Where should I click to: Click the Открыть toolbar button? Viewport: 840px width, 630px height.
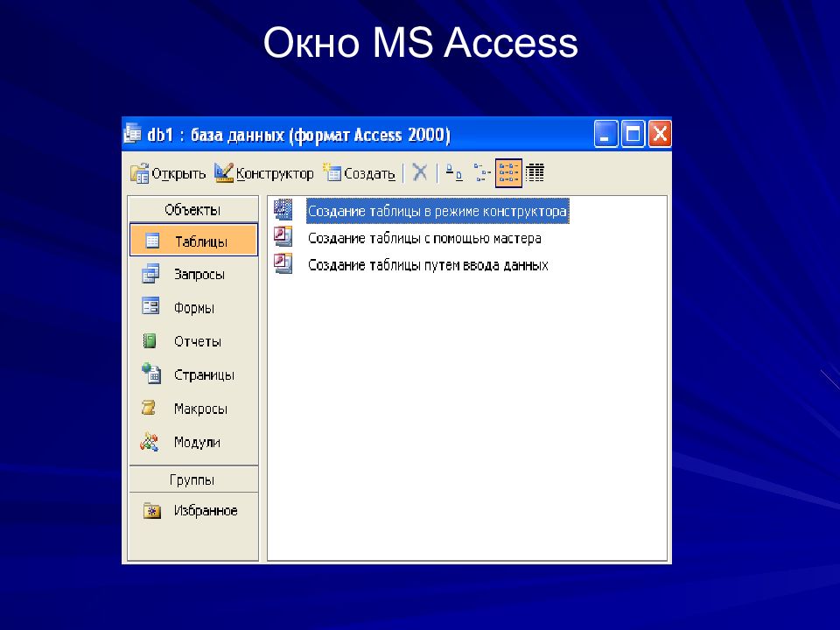pos(168,173)
